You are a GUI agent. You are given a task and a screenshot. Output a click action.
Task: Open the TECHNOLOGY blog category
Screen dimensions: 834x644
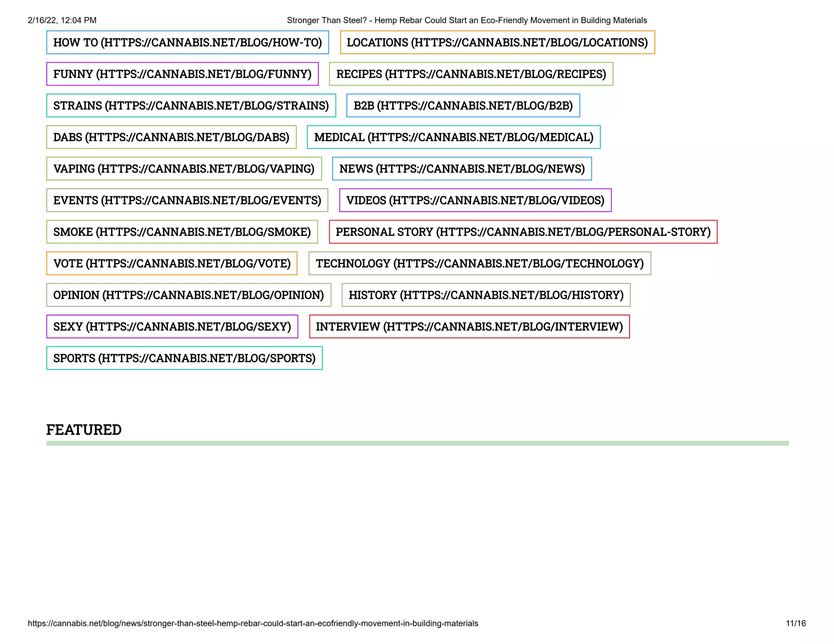[480, 263]
